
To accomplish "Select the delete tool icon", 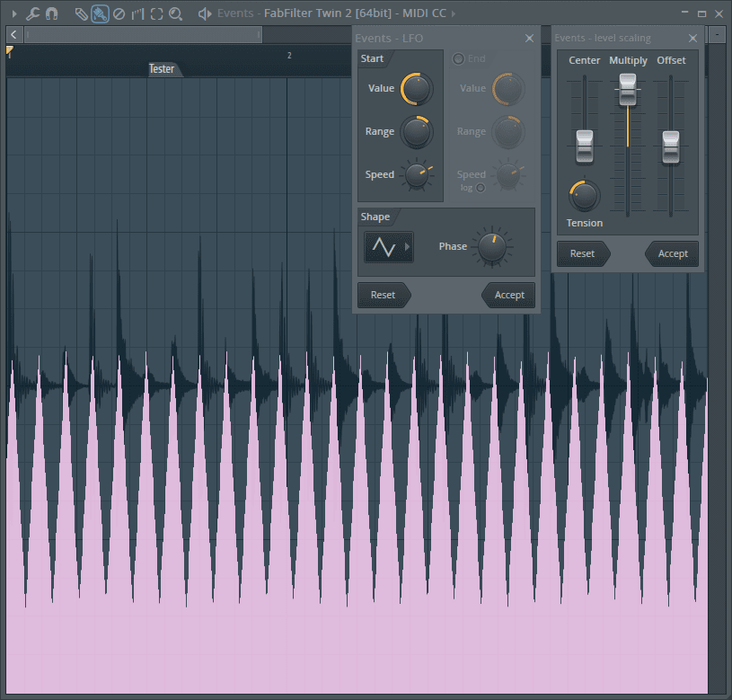I will [x=119, y=13].
